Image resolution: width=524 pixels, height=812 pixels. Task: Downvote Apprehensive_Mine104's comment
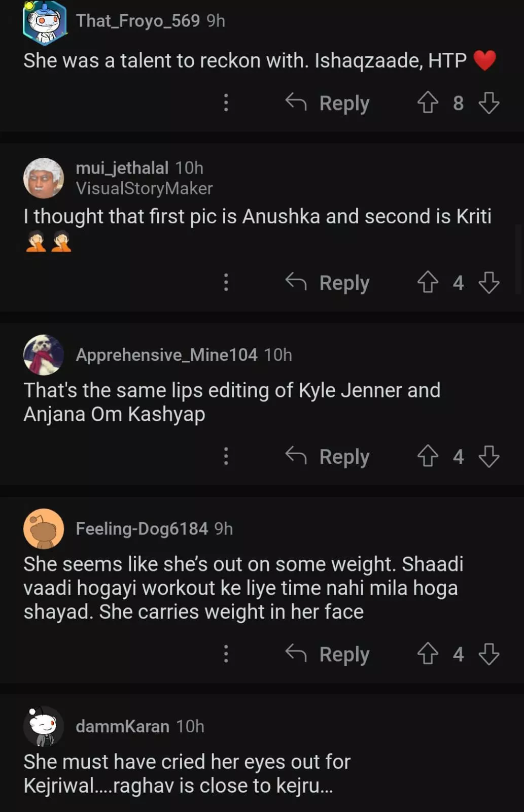[489, 456]
